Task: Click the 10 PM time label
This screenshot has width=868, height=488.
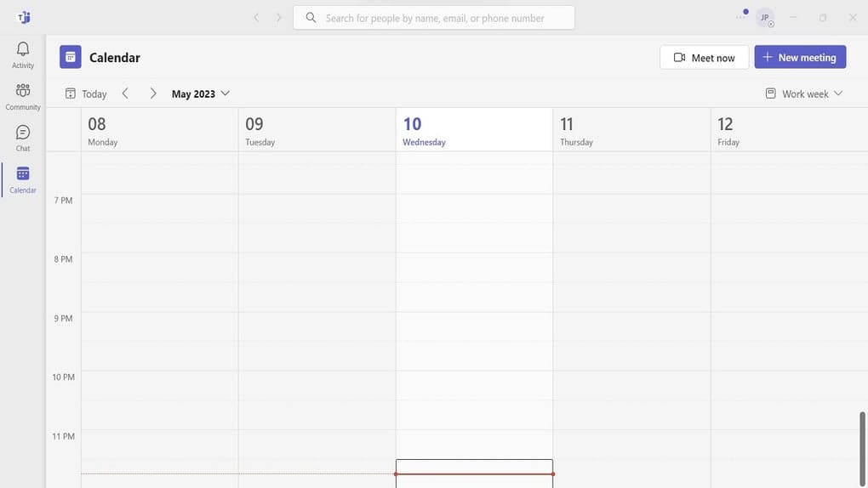Action: tap(63, 377)
